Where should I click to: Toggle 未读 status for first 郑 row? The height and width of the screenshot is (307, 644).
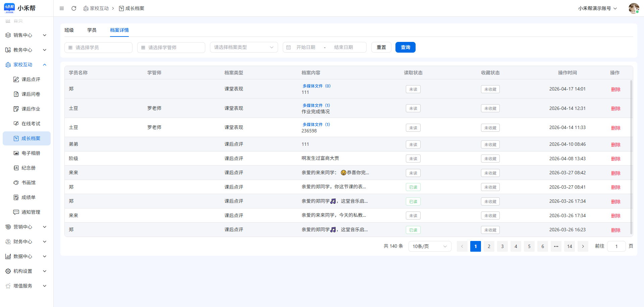(413, 89)
